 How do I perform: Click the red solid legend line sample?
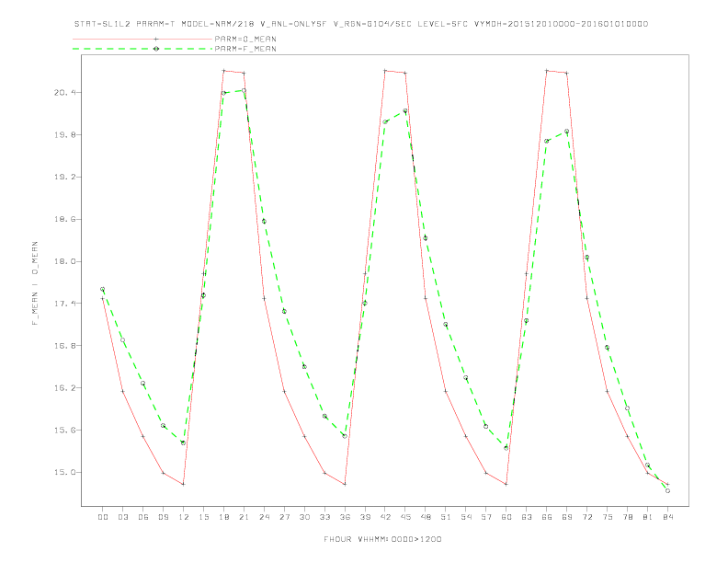(142, 39)
